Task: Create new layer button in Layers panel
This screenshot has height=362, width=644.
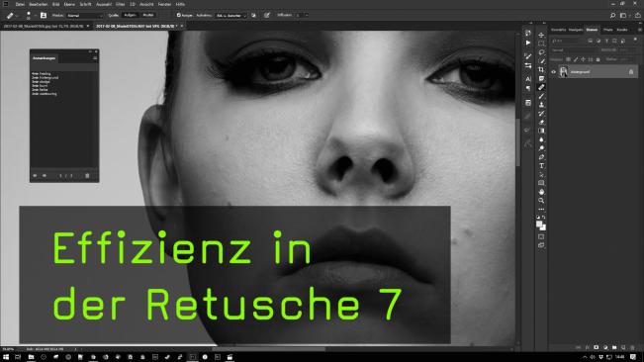Action: pyautogui.click(x=623, y=347)
